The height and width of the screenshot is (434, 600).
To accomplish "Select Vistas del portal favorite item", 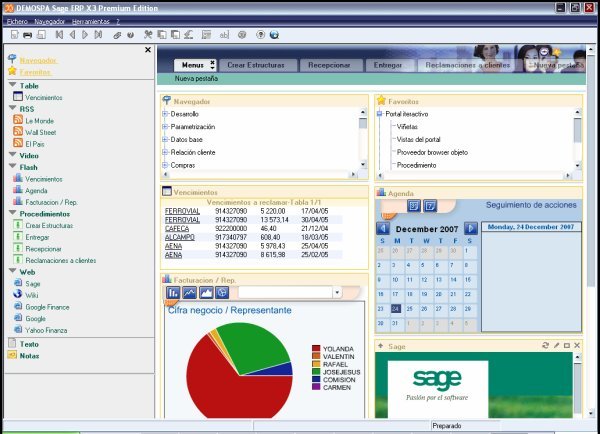I will tap(418, 140).
